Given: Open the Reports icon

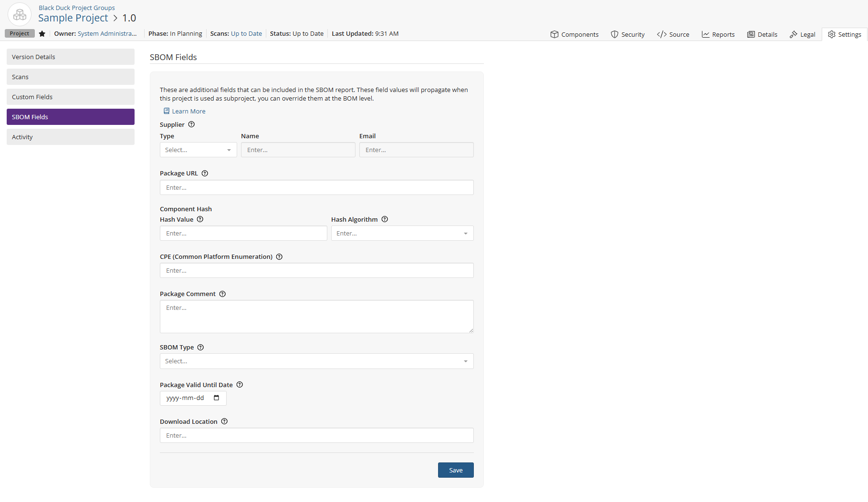Looking at the screenshot, I should (x=706, y=34).
